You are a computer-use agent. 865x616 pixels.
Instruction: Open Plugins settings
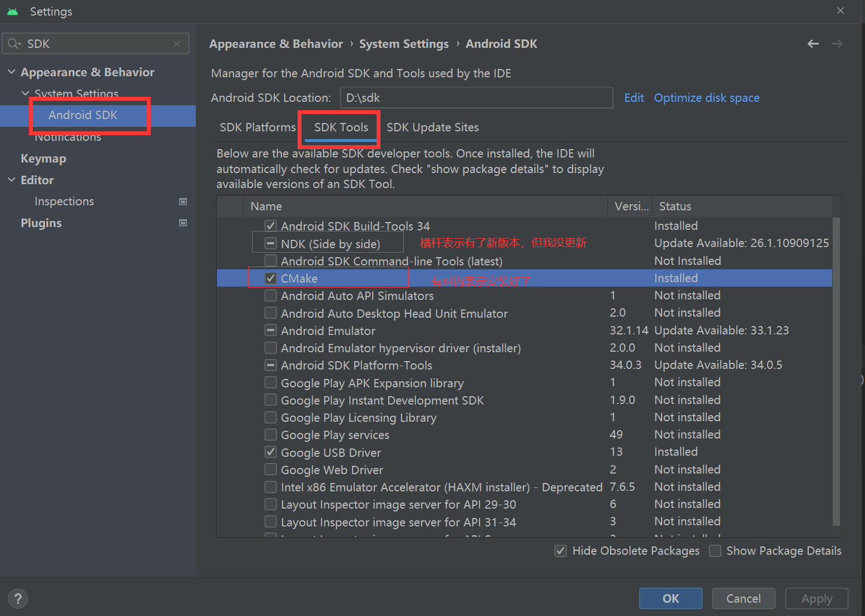pos(41,223)
